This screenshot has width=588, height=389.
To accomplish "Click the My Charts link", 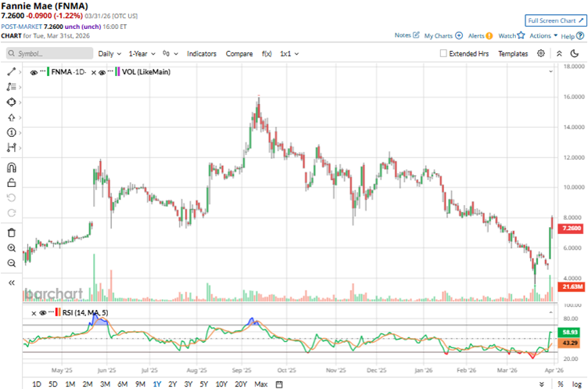I will pos(439,36).
